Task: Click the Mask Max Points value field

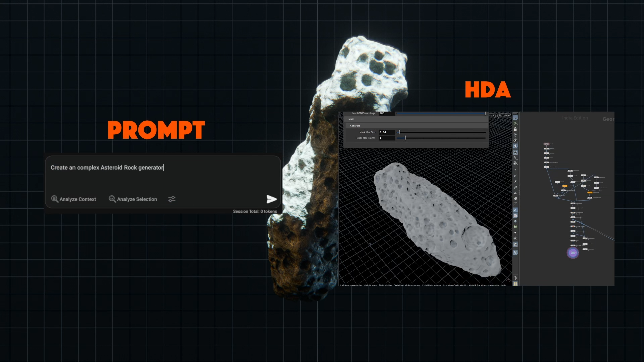Action: click(x=386, y=138)
